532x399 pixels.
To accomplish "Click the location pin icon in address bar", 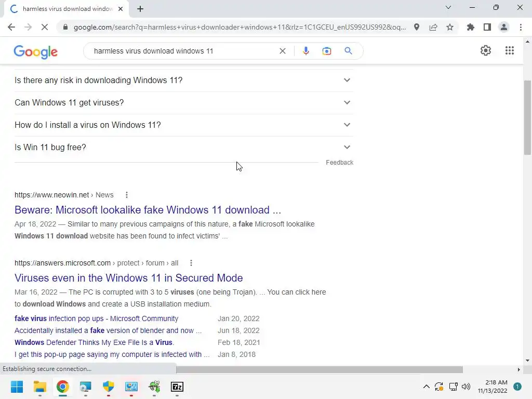I will point(417,27).
